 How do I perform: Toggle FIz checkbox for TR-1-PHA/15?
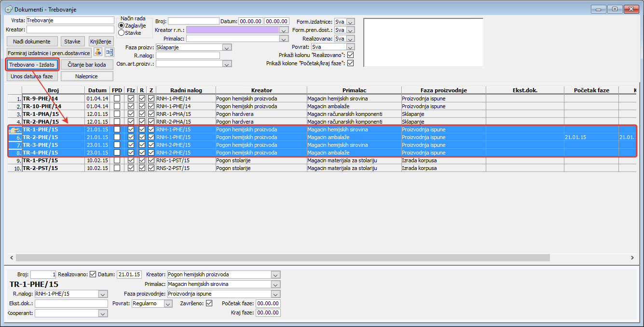coord(131,114)
